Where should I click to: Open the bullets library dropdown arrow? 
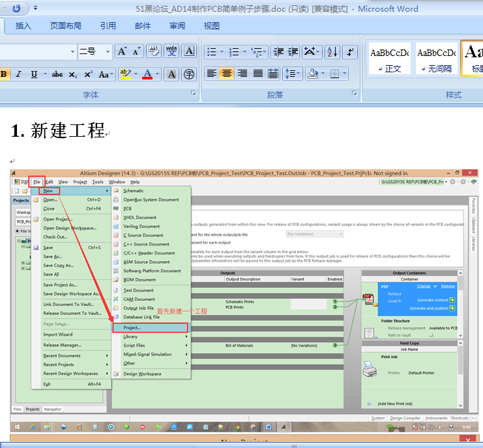(x=222, y=51)
